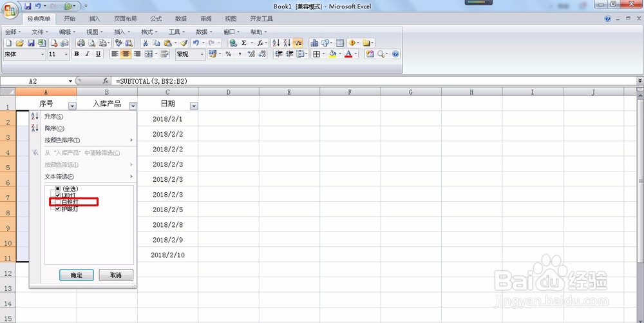The height and width of the screenshot is (323, 644).
Task: Click the red font color A
Action: (x=348, y=54)
